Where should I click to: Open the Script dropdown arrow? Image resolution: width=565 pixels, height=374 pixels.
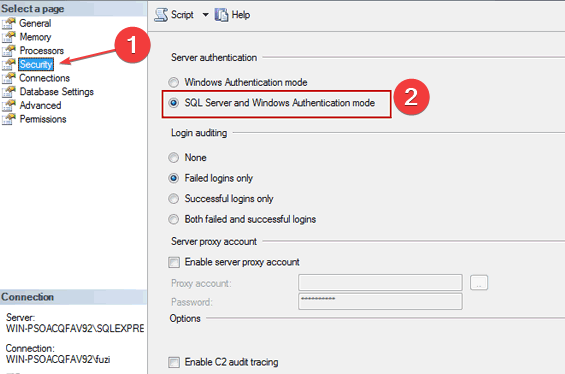coord(205,15)
